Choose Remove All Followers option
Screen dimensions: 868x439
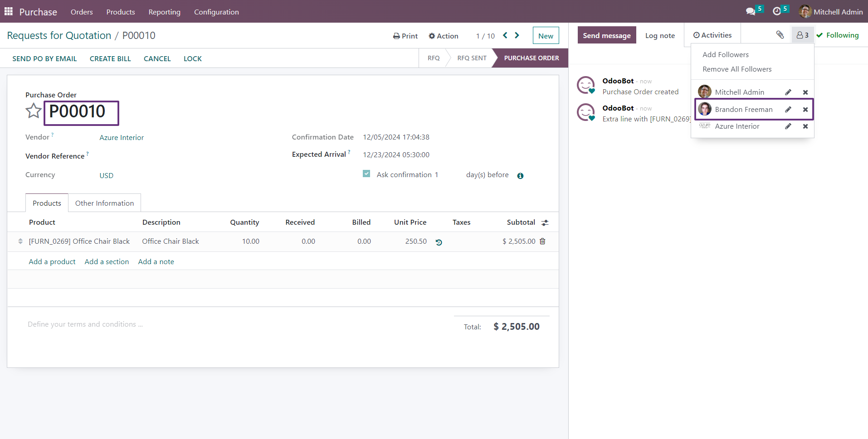coord(737,69)
